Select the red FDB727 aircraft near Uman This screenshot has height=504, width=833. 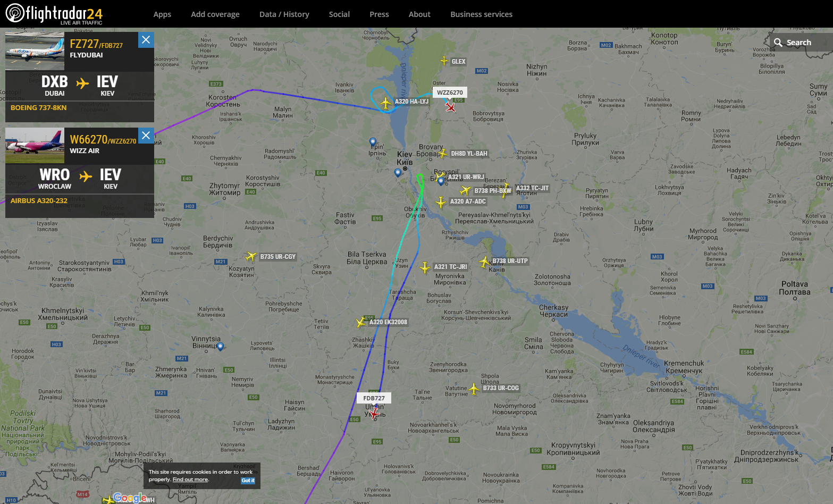click(x=375, y=413)
